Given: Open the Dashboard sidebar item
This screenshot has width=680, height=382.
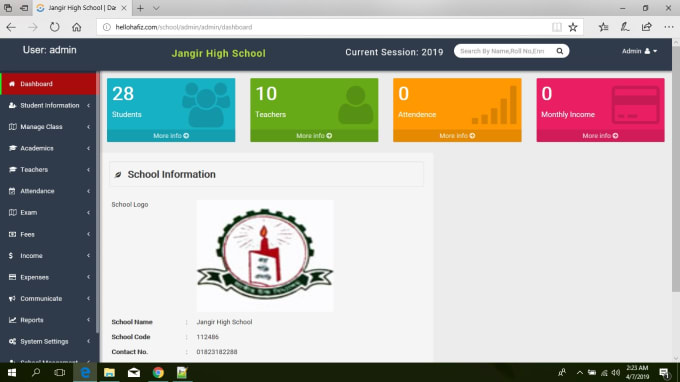Looking at the screenshot, I should tap(49, 84).
